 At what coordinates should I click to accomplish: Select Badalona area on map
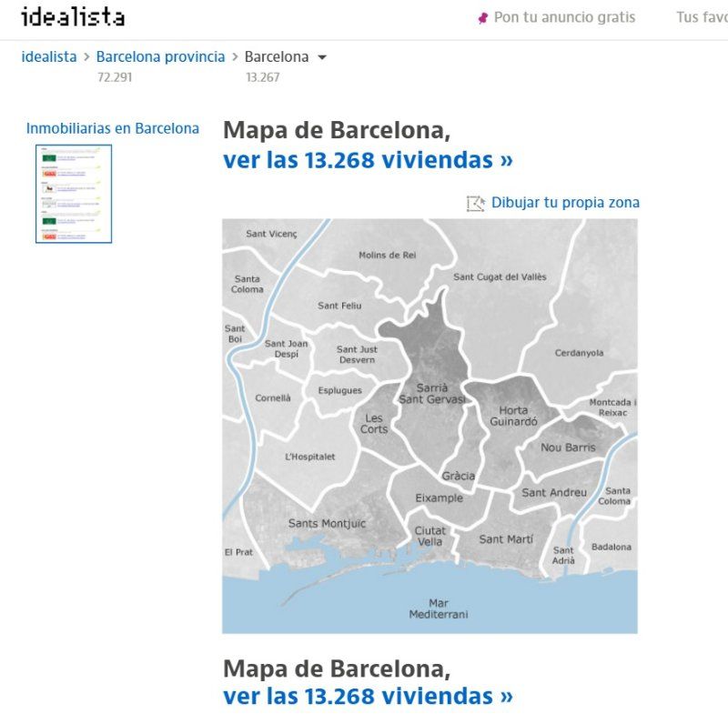[x=611, y=548]
